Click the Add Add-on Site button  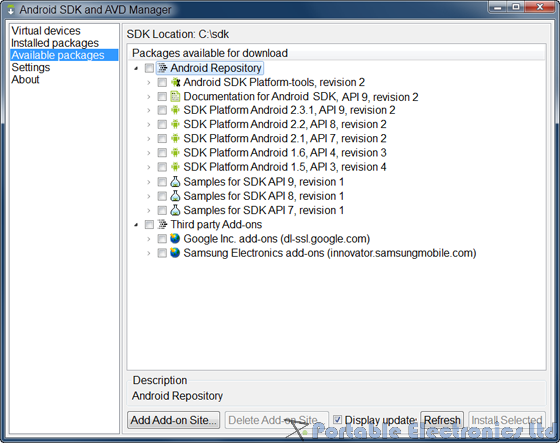(174, 420)
